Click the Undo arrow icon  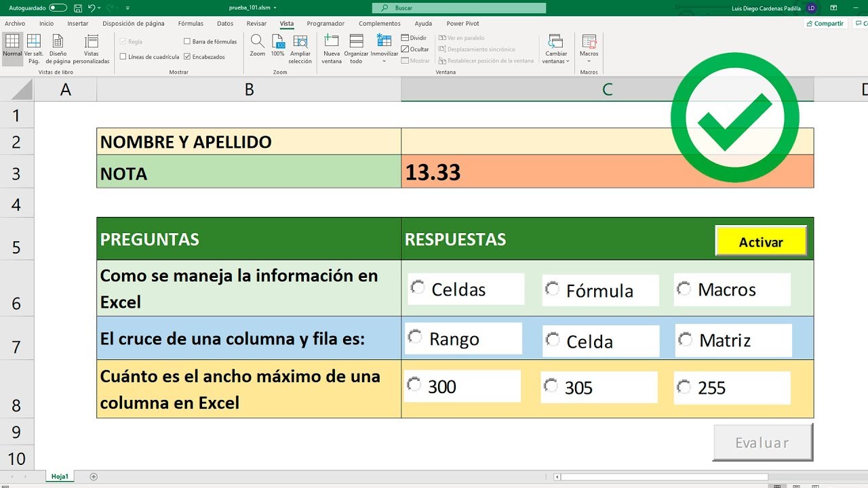click(92, 8)
